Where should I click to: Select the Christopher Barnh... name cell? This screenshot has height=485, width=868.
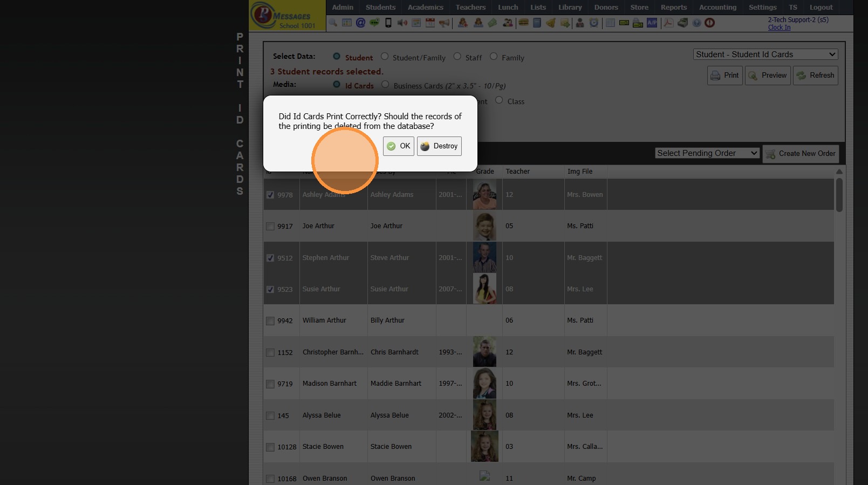(x=333, y=352)
